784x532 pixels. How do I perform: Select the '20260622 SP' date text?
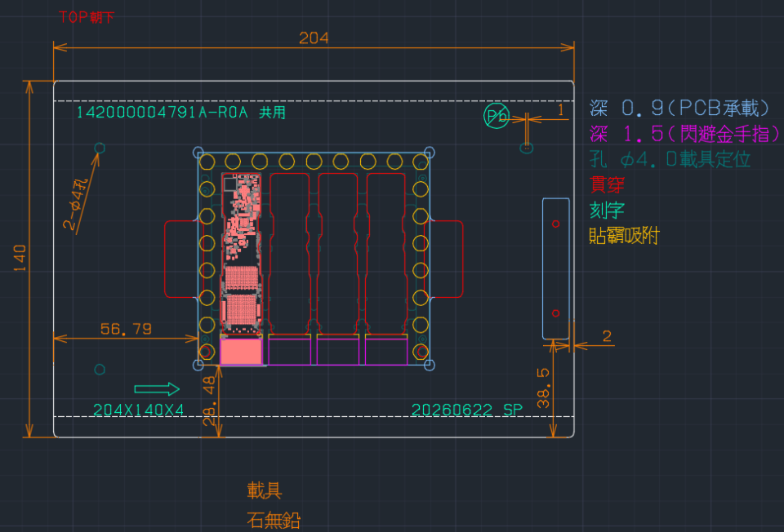(466, 410)
